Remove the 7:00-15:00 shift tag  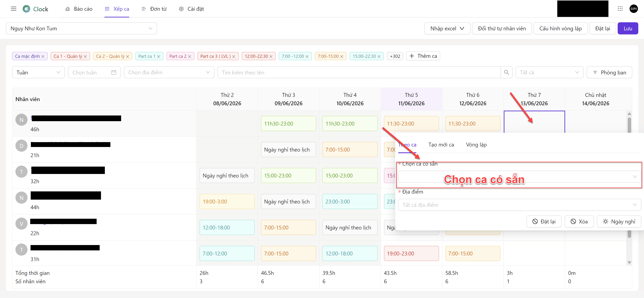(342, 56)
